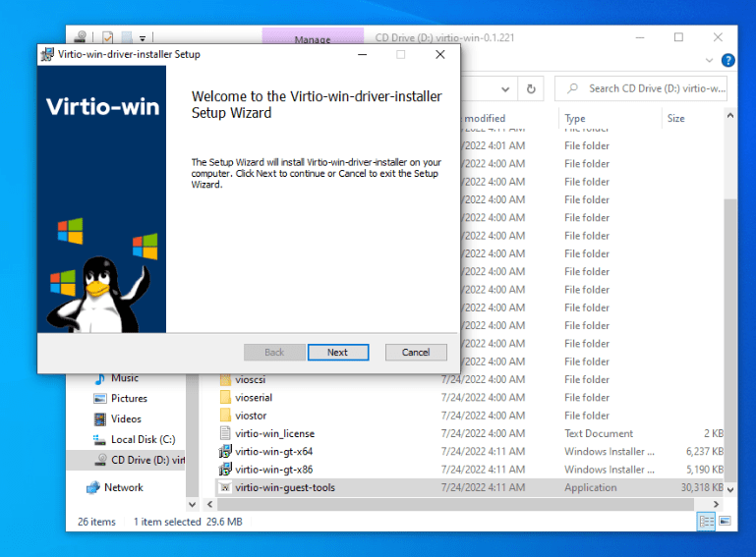756x557 pixels.
Task: Click the file list vertical scrollbar thumb
Action: point(730,340)
